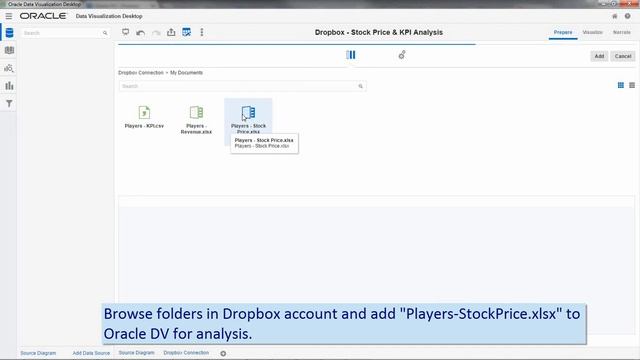Undo the last action

point(141,33)
